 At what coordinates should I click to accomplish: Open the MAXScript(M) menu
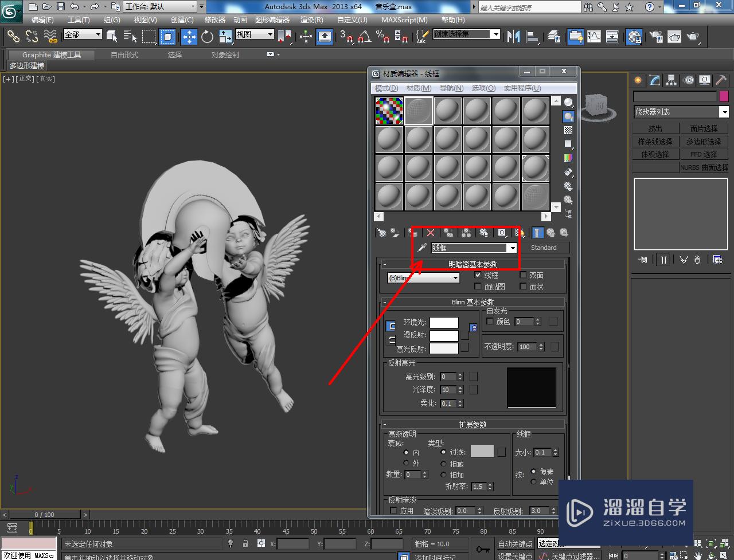click(x=404, y=19)
